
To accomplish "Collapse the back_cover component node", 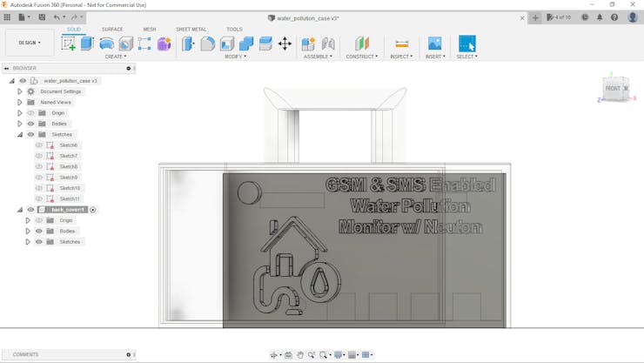I will pyautogui.click(x=20, y=210).
